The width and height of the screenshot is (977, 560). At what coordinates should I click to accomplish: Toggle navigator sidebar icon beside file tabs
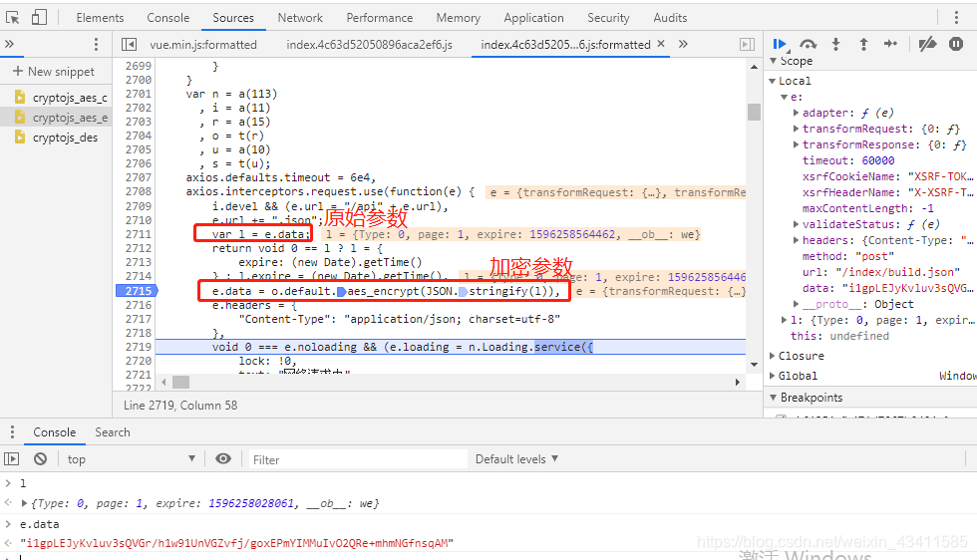(129, 44)
